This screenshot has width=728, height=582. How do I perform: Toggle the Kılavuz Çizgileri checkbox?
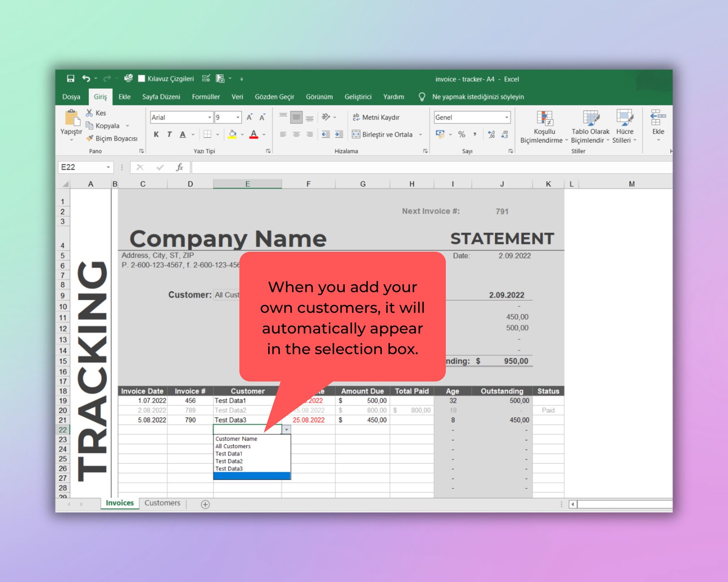(142, 78)
